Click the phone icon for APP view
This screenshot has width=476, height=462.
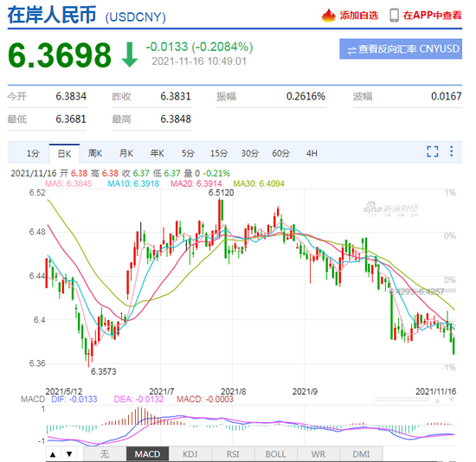point(394,16)
